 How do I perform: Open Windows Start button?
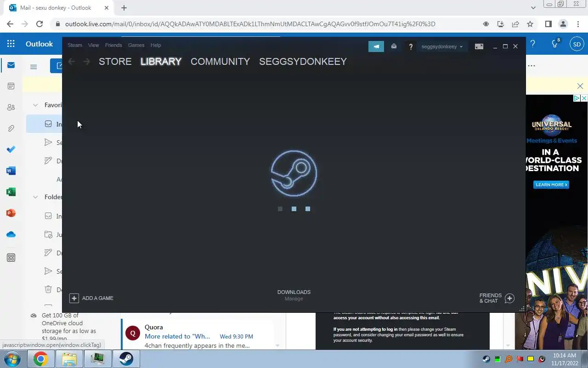[12, 359]
